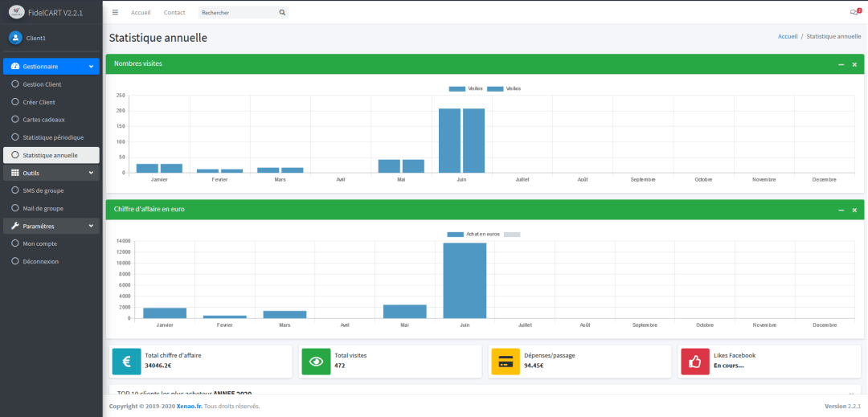868x417 pixels.
Task: Click the red thumbs-up Likes Facebook icon
Action: coord(695,361)
